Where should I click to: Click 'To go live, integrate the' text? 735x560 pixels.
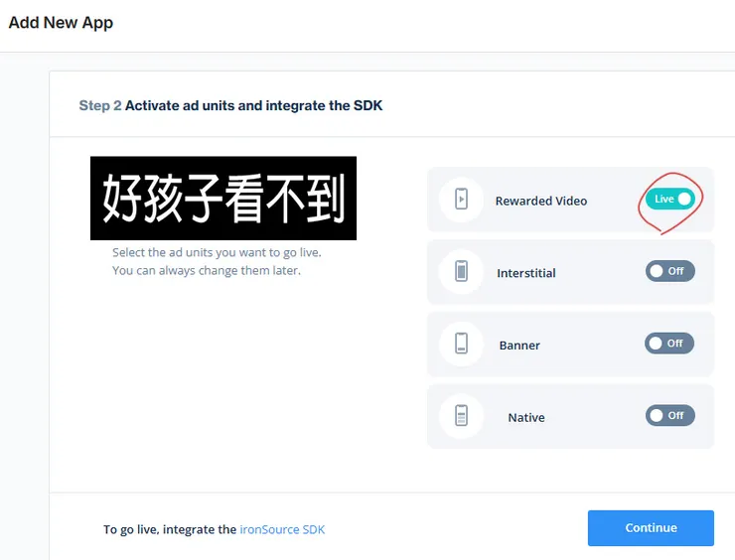(x=170, y=529)
